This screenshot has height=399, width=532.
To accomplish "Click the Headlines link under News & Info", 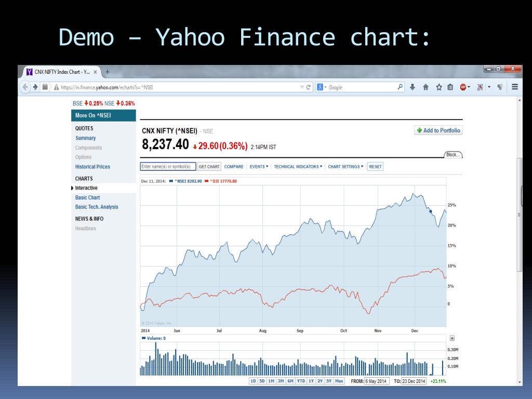I will coord(86,229).
